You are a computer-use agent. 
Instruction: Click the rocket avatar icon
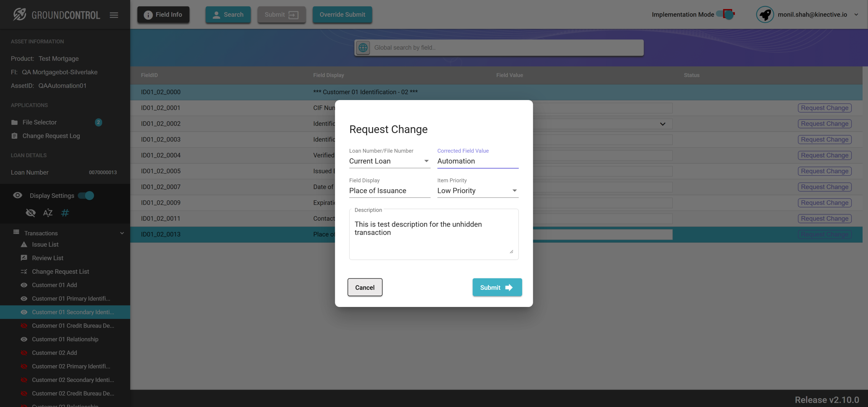(x=765, y=15)
